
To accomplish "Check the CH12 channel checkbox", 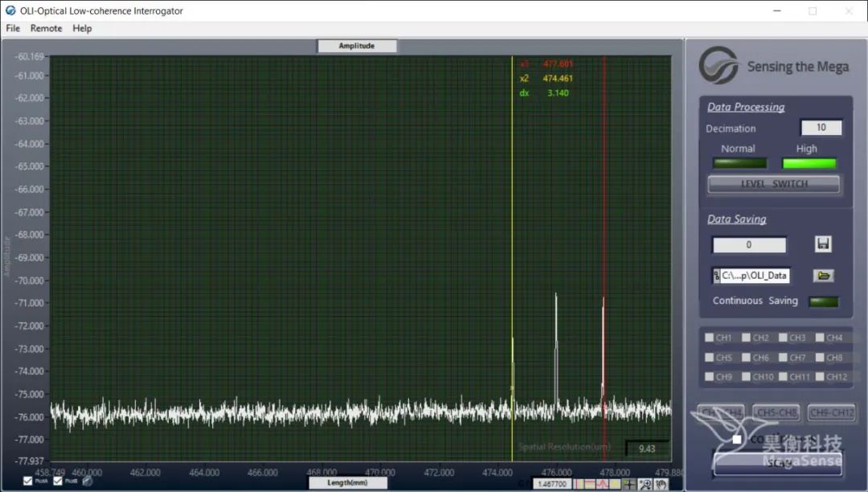I will [821, 377].
